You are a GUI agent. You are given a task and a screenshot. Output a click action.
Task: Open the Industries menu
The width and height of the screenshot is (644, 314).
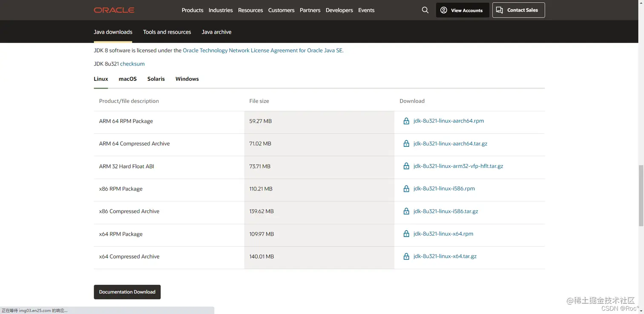pyautogui.click(x=221, y=10)
